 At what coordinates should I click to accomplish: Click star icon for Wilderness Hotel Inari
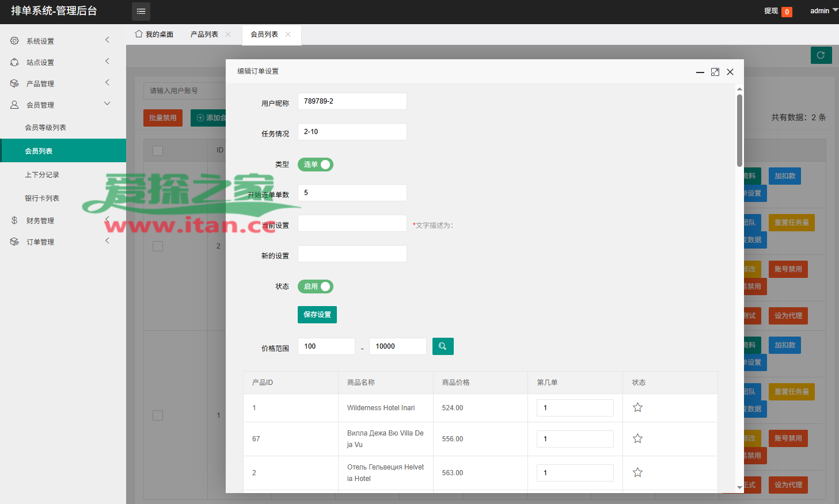pos(637,408)
